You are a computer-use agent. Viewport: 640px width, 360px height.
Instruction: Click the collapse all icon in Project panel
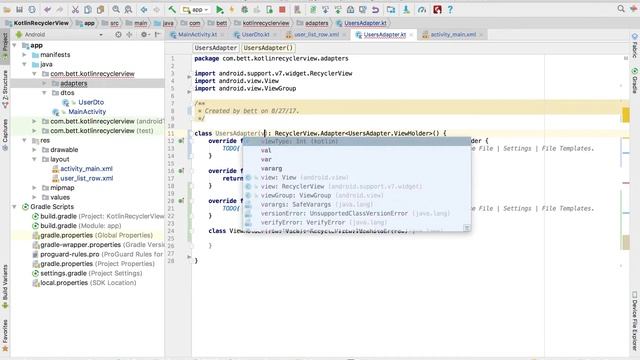coord(129,35)
